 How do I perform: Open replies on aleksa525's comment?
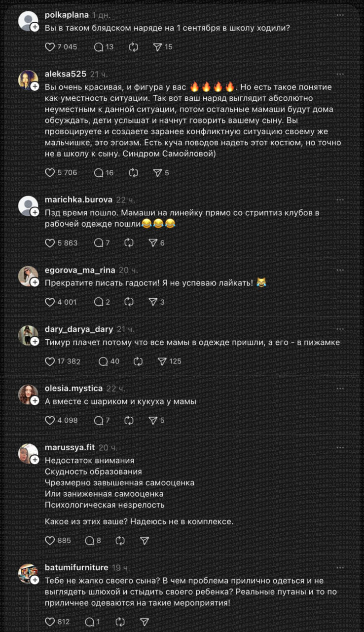click(98, 173)
